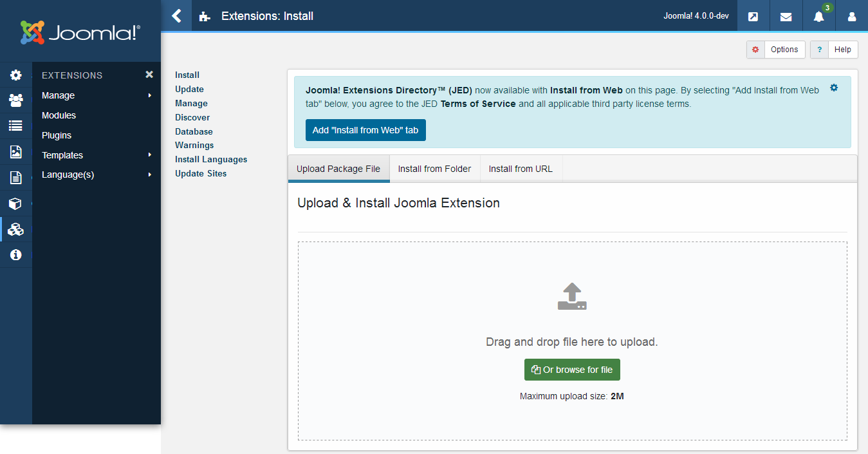Open the Information icon in the sidebar
868x454 pixels.
tap(15, 255)
